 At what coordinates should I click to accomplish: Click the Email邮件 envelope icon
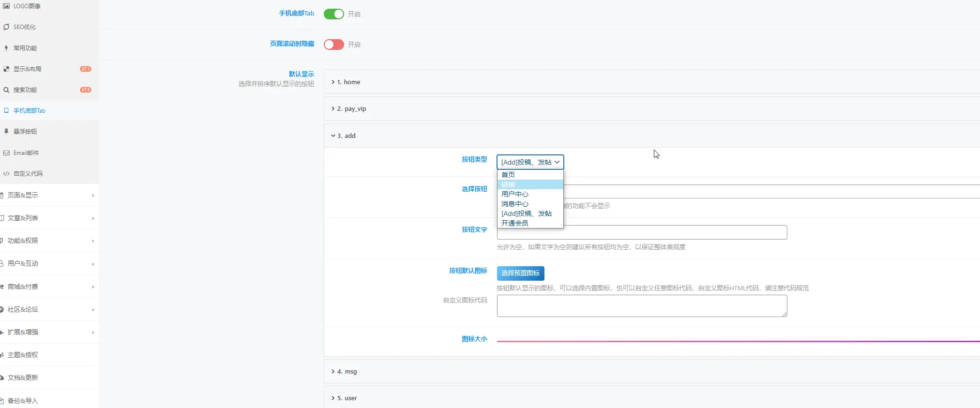coord(6,153)
